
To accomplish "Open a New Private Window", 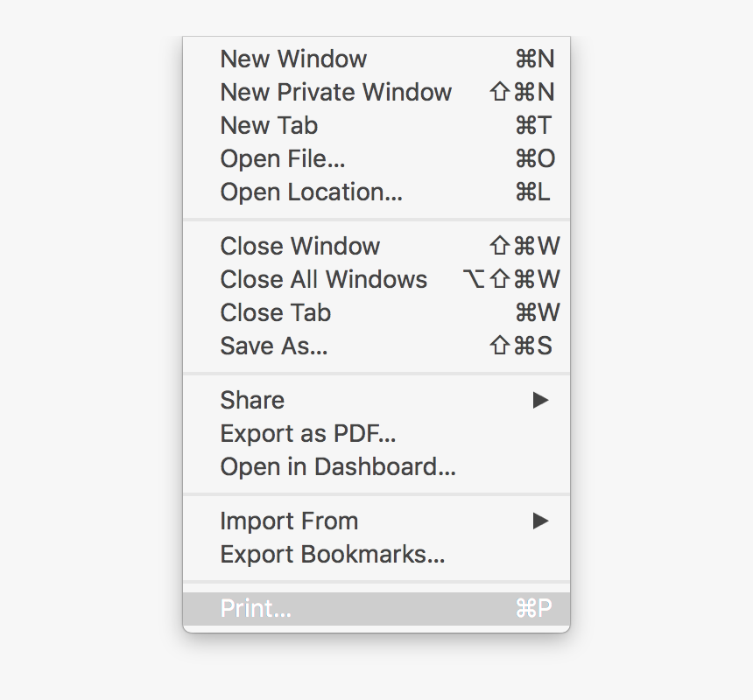I will click(x=335, y=92).
